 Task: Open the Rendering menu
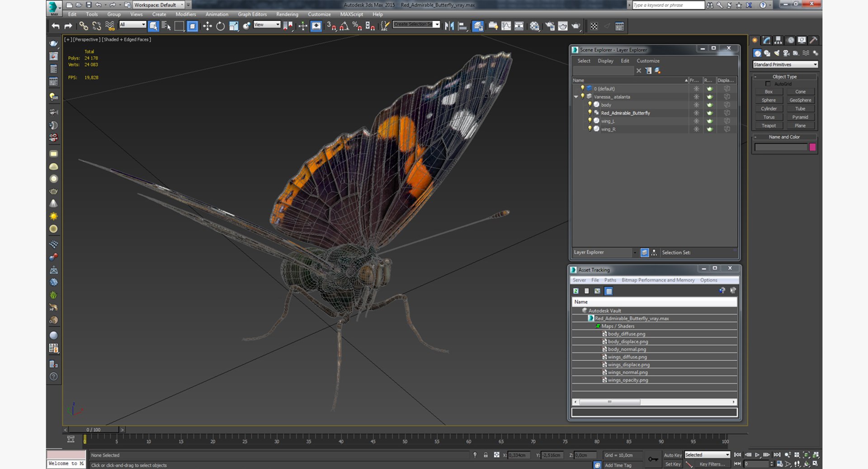point(287,14)
